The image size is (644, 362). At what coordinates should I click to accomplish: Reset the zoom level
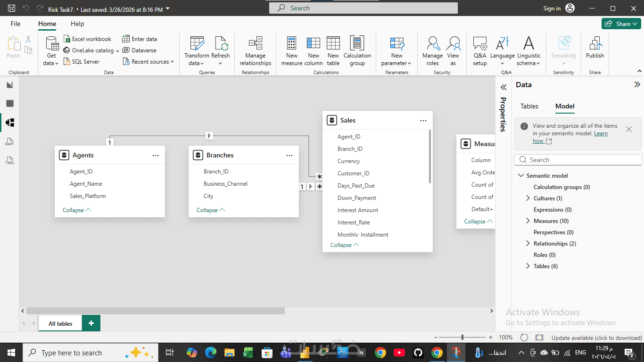[524, 337]
